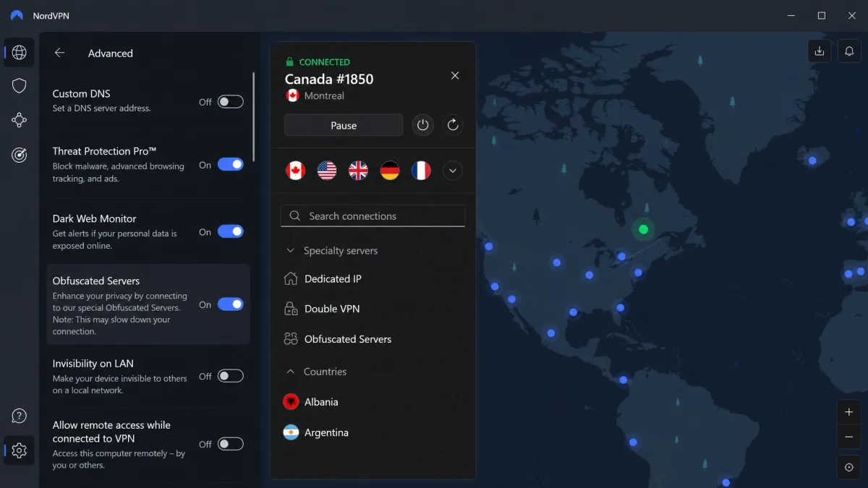Zoom out the map with minus button
This screenshot has width=868, height=488.
[849, 437]
